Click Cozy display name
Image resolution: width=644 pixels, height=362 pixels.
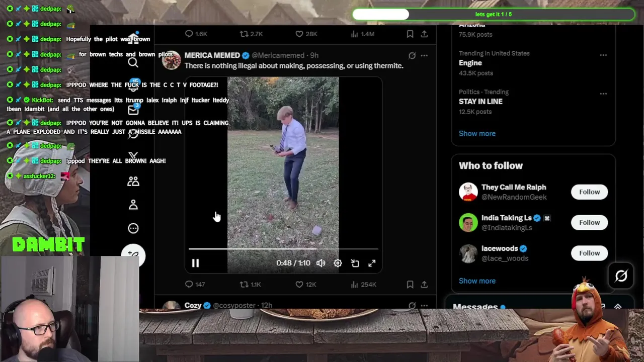(193, 305)
